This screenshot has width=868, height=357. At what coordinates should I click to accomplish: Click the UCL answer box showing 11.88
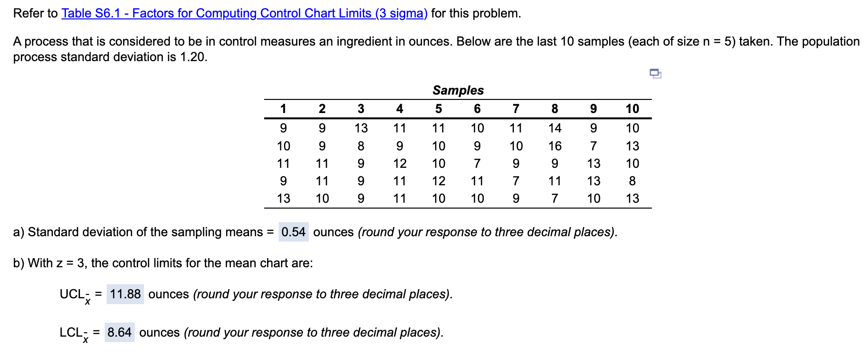point(125,294)
